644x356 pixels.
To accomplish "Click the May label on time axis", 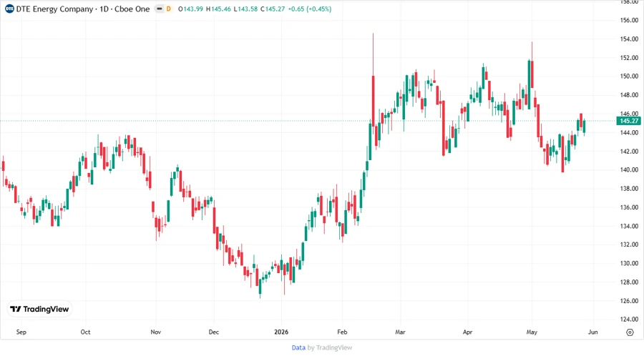I will tap(532, 332).
